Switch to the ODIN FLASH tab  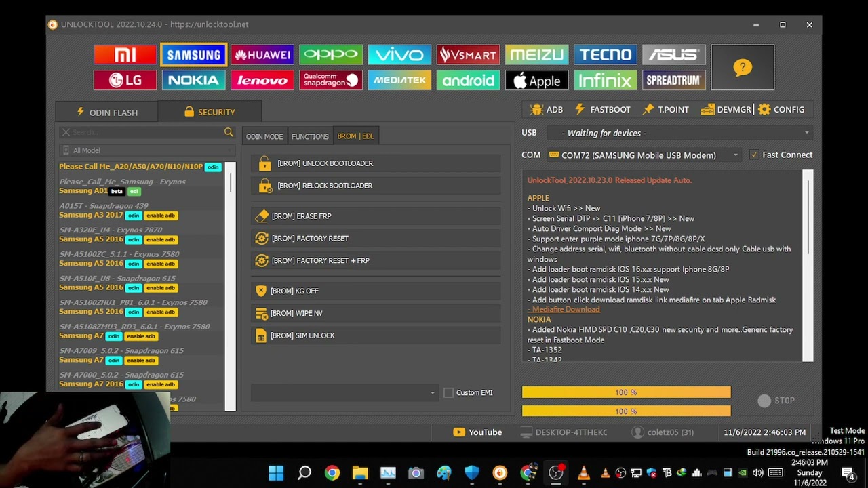(x=106, y=112)
